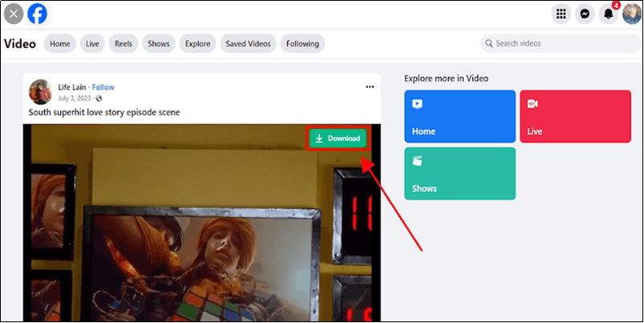This screenshot has height=323, width=644.
Task: Click the green Download button on video
Action: pyautogui.click(x=338, y=139)
